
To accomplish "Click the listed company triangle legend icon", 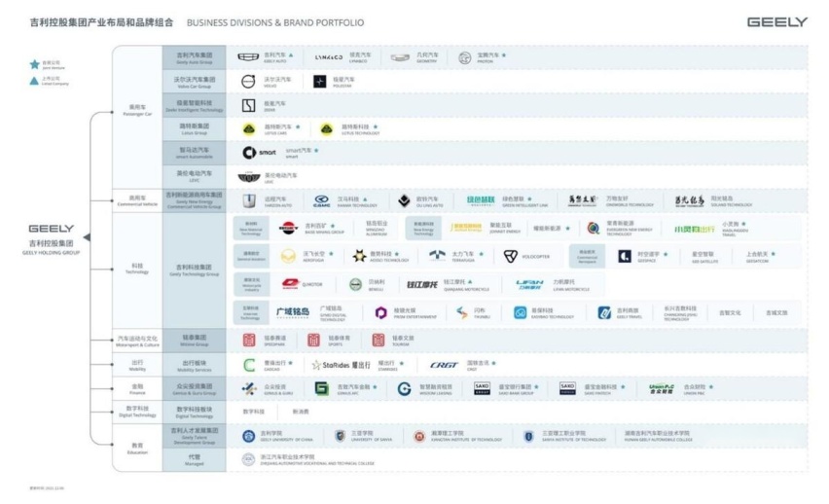I will coord(34,81).
